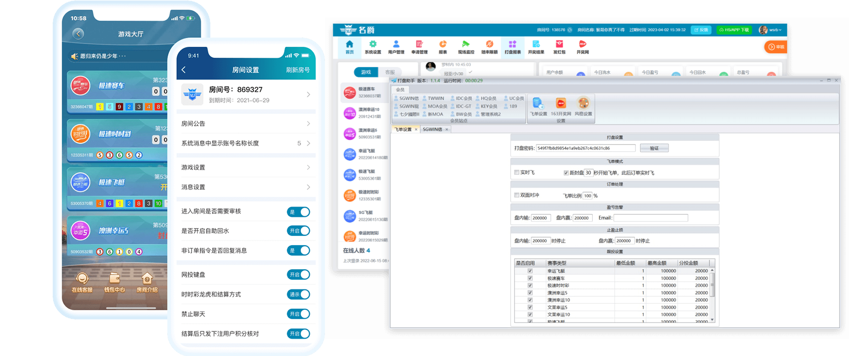The width and height of the screenshot is (868, 356).
Task: Switch to the 客服 tab
Action: (x=390, y=72)
